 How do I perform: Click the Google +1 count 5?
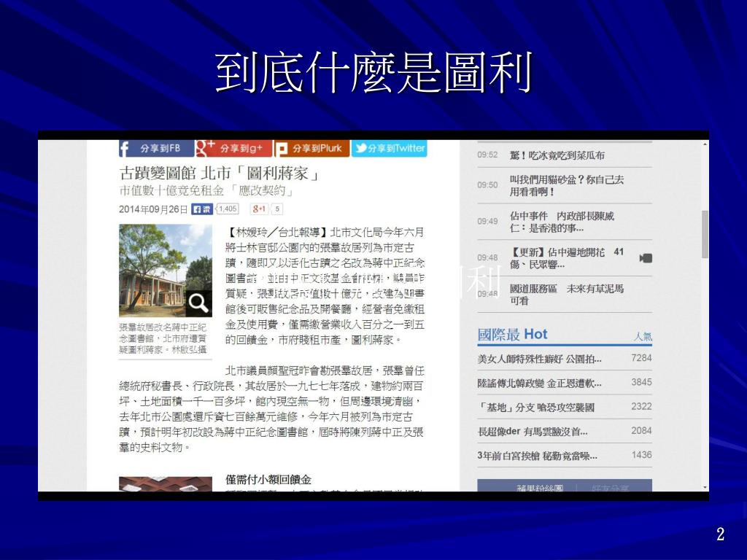(276, 209)
